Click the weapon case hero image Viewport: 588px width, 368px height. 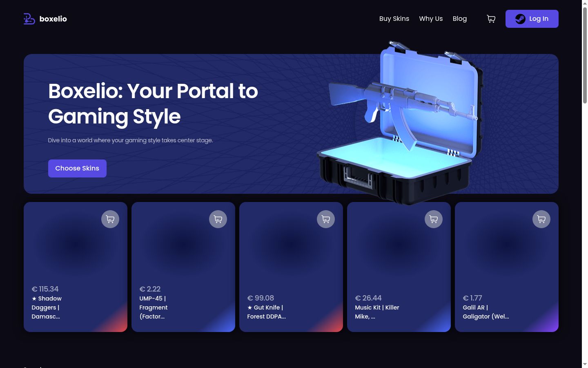[x=400, y=123]
